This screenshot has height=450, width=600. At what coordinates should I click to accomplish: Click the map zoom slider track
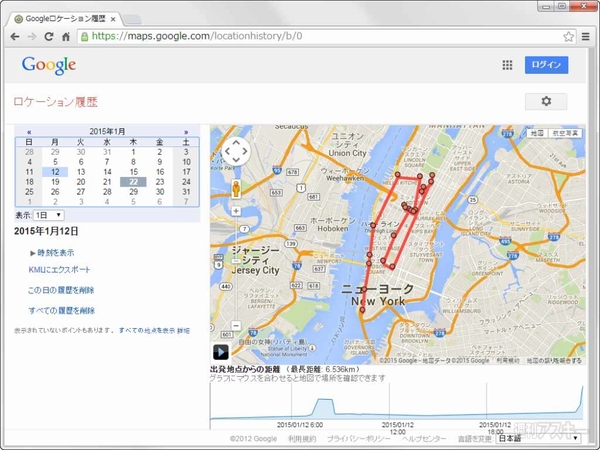click(x=236, y=268)
